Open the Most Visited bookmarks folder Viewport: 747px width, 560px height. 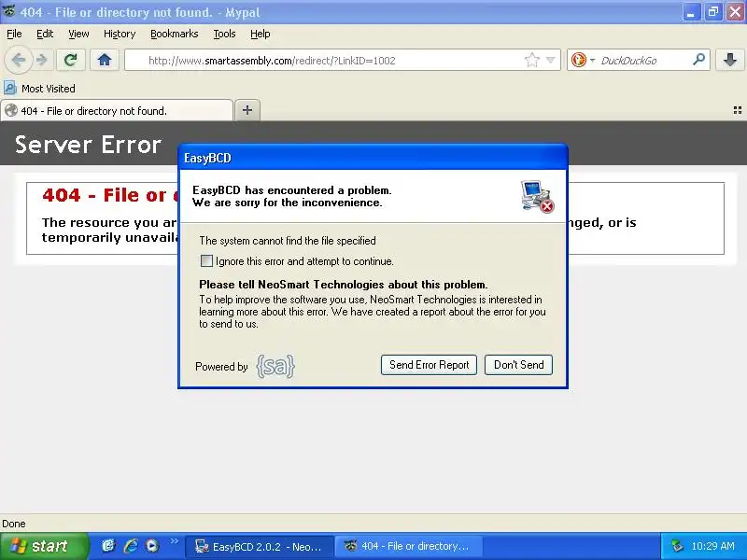[39, 89]
